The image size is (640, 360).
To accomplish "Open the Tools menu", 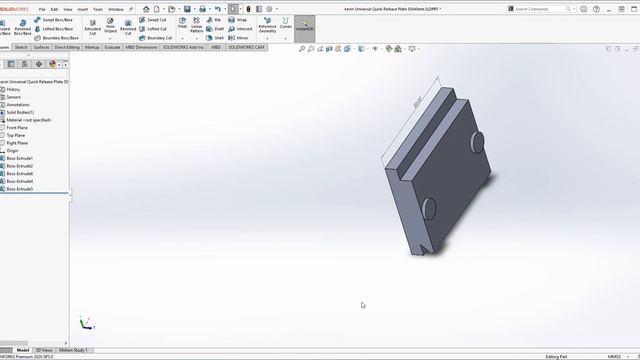I will pyautogui.click(x=98, y=9).
